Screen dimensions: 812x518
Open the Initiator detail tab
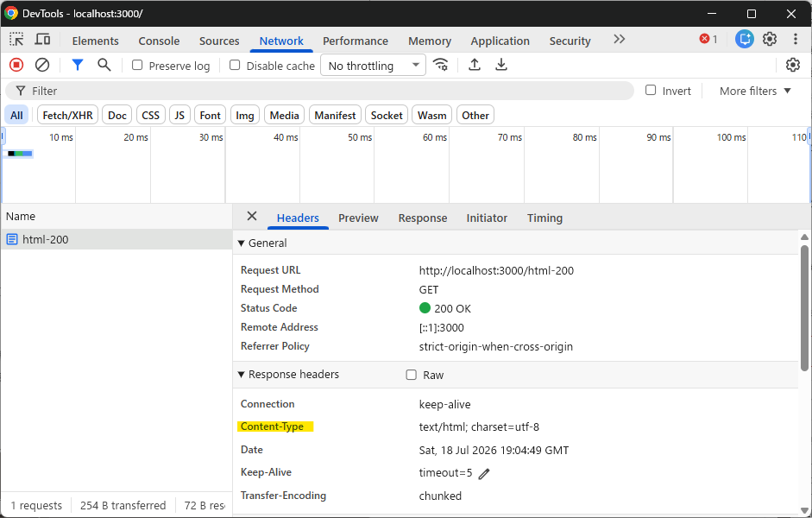[487, 218]
